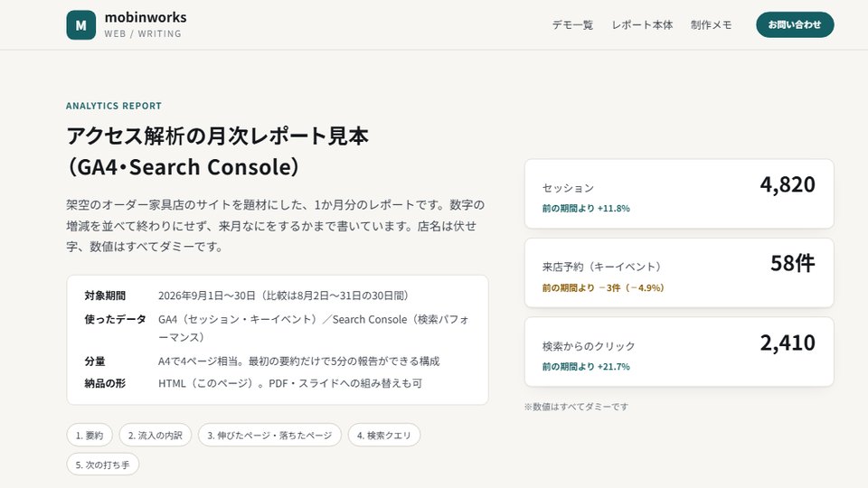Click the 分量 row label
Image resolution: width=868 pixels, height=488 pixels.
click(x=95, y=361)
